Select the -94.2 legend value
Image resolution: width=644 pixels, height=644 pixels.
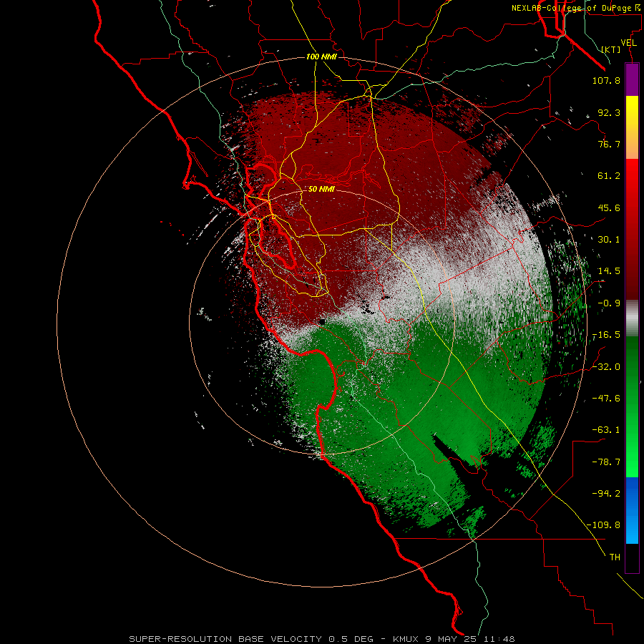(x=606, y=494)
